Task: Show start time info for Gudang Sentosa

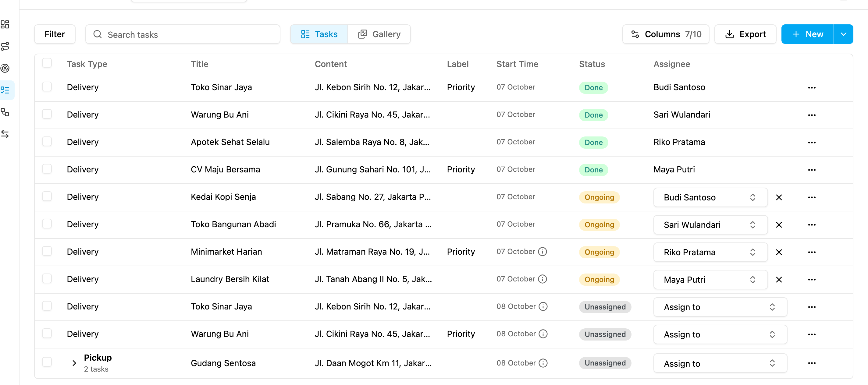Action: point(543,363)
